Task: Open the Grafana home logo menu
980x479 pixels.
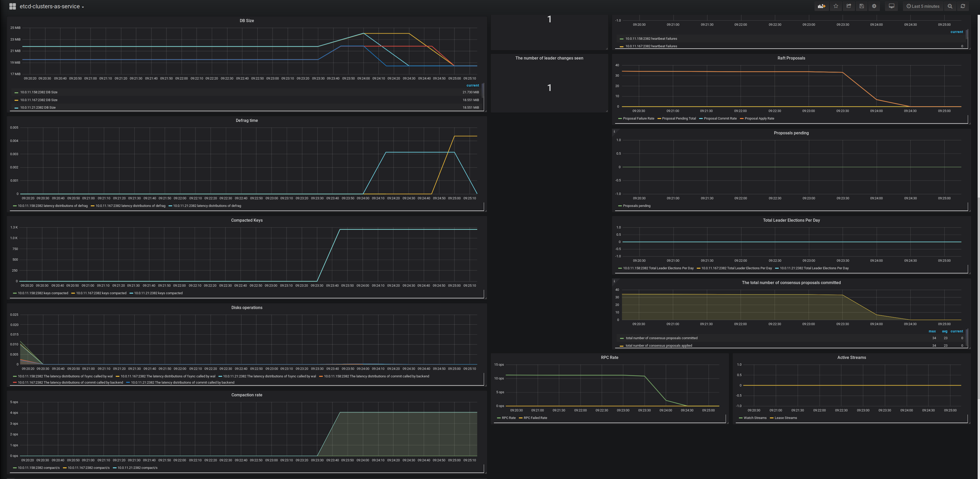Action: [x=12, y=6]
